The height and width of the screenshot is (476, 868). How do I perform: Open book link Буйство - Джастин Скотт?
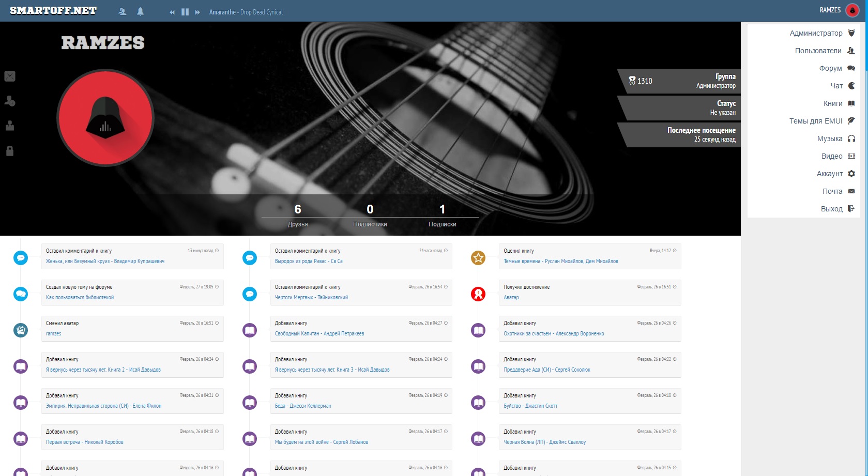coord(530,406)
